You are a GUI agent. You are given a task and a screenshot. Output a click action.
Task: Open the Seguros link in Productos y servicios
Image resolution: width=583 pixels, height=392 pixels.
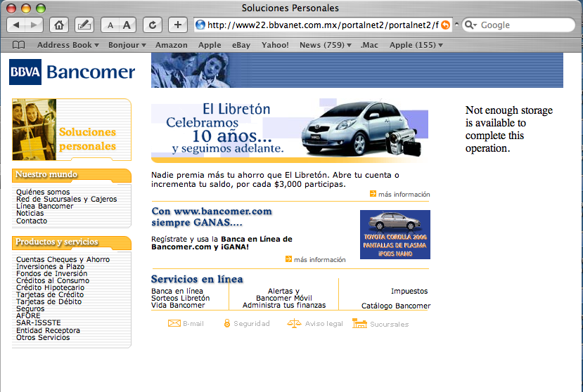(30, 308)
